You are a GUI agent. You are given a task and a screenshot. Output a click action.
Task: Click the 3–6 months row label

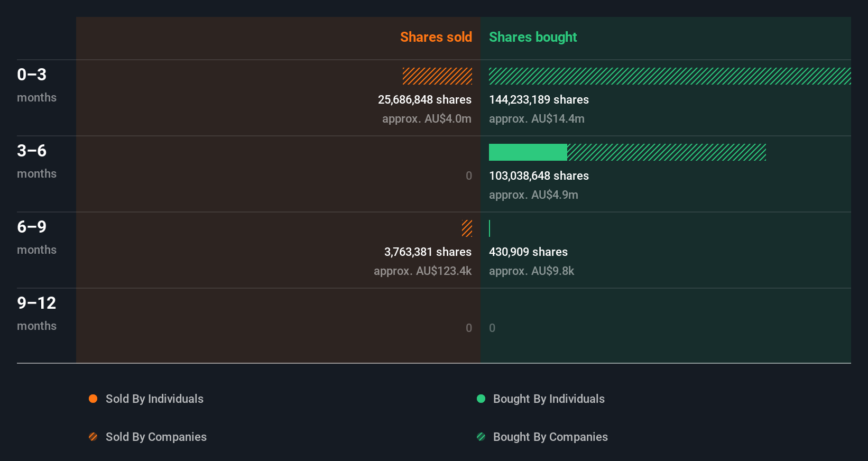36,161
